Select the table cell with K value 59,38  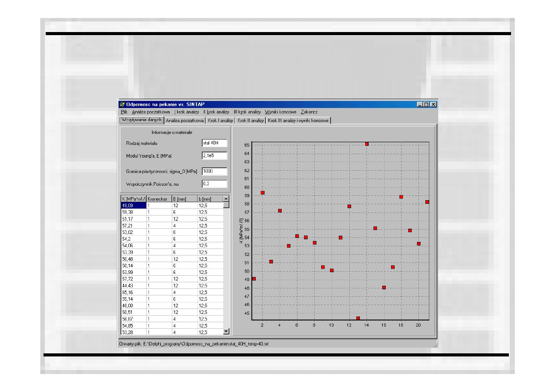click(x=133, y=212)
